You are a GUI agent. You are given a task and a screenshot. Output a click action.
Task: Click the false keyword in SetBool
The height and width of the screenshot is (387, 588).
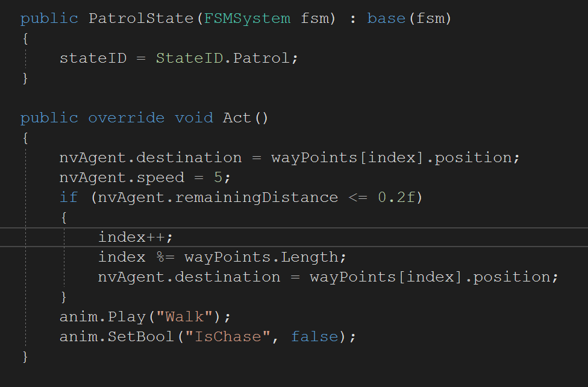pos(314,336)
